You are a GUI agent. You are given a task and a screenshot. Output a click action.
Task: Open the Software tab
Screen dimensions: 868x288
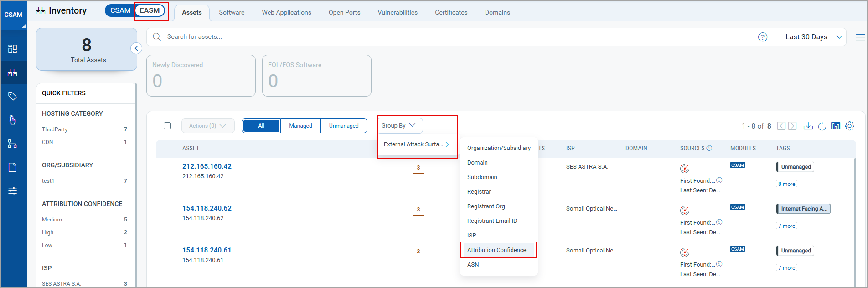coord(232,12)
